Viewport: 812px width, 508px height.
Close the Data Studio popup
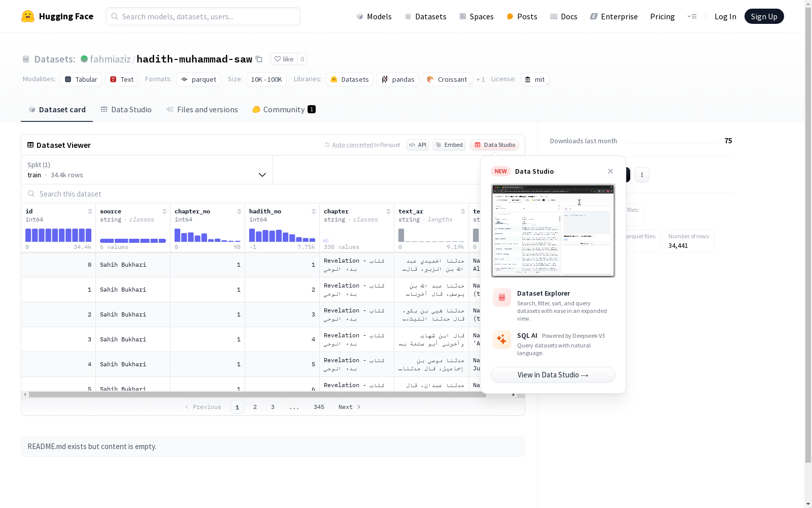tap(611, 171)
